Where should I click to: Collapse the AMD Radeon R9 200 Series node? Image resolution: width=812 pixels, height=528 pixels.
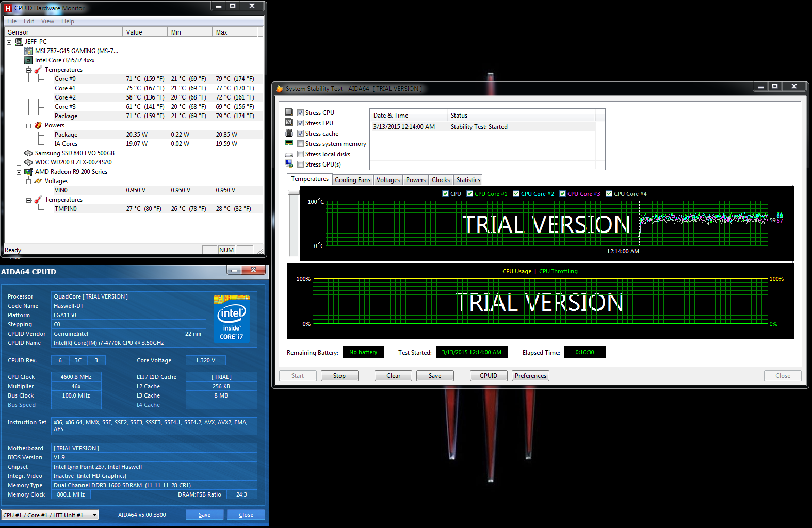(19, 172)
